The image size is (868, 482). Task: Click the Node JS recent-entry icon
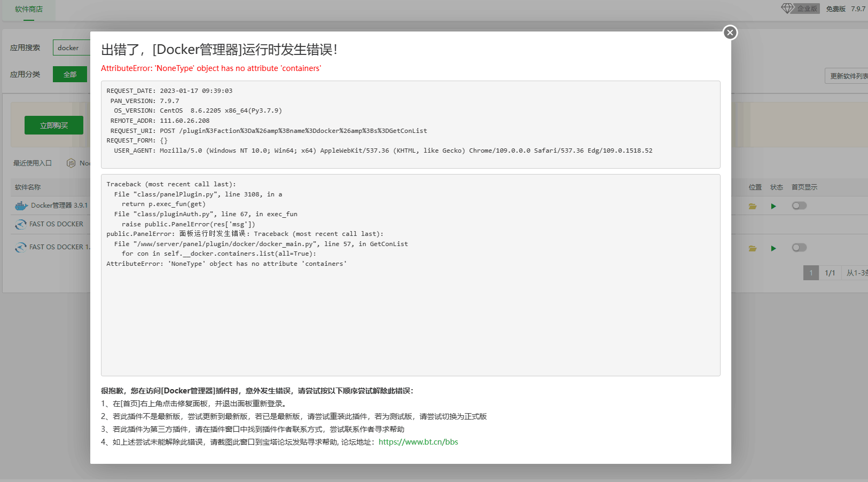point(71,163)
